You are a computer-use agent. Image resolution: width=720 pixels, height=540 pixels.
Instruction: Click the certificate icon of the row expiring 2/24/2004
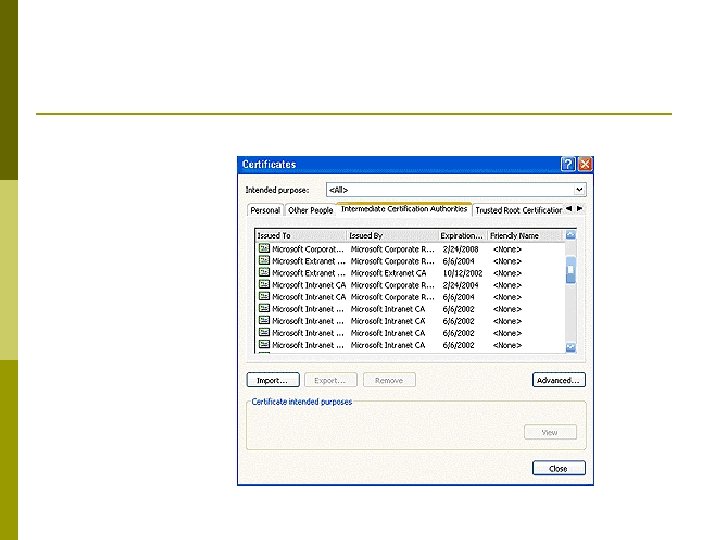[264, 284]
